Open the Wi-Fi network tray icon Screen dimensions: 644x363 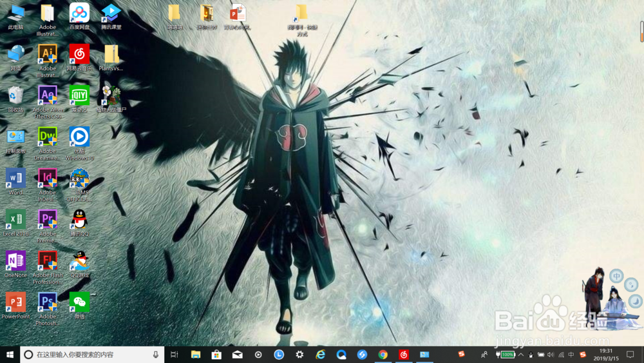pyautogui.click(x=561, y=355)
